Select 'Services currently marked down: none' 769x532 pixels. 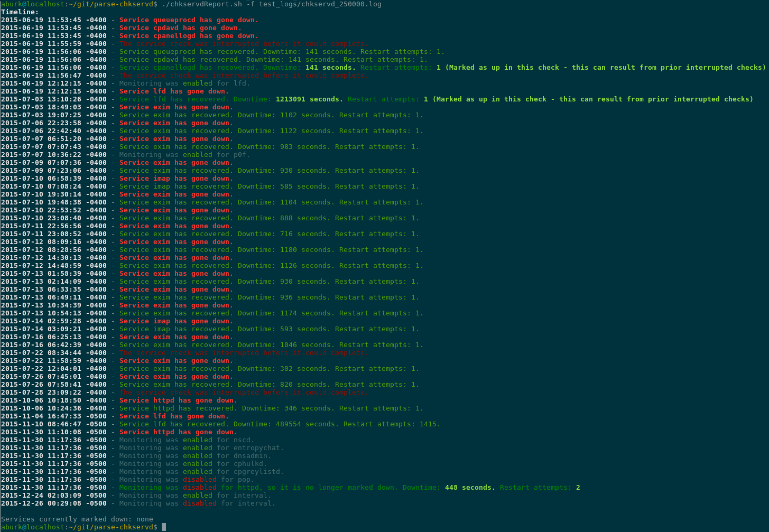77,519
